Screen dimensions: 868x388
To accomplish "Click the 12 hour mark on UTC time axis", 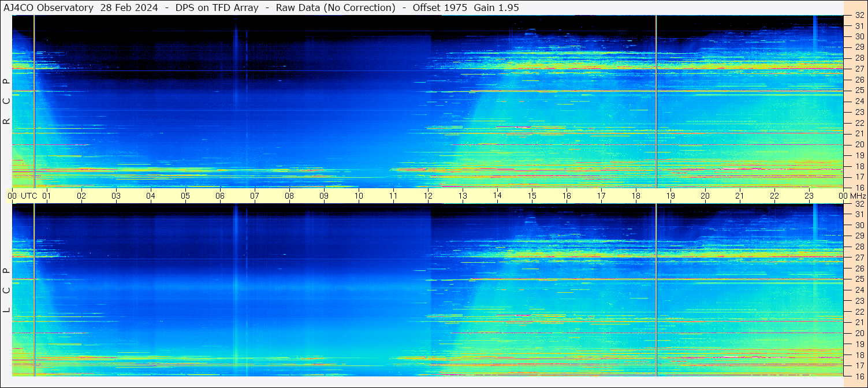I will coord(428,196).
